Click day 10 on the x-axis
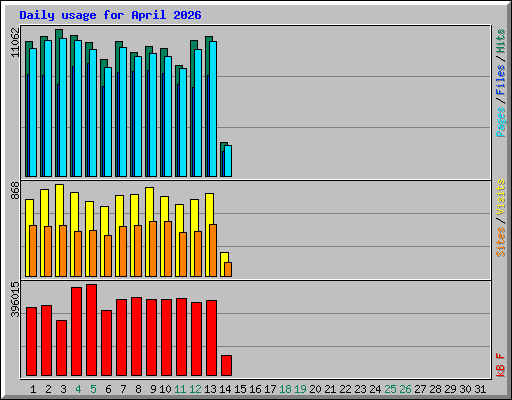The height and width of the screenshot is (400, 512). pyautogui.click(x=165, y=389)
